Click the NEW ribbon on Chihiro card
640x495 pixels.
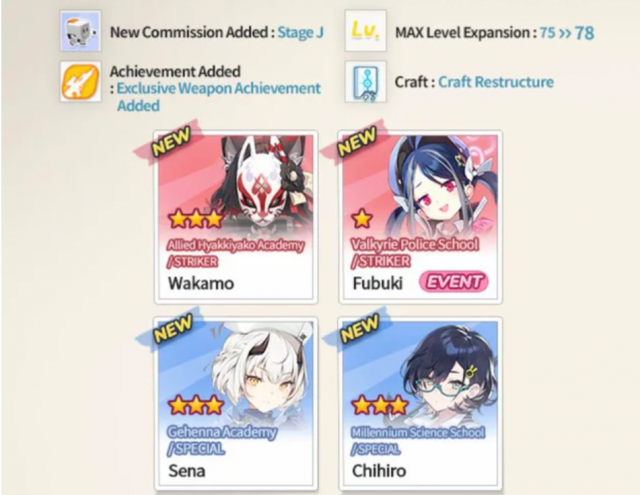[359, 329]
